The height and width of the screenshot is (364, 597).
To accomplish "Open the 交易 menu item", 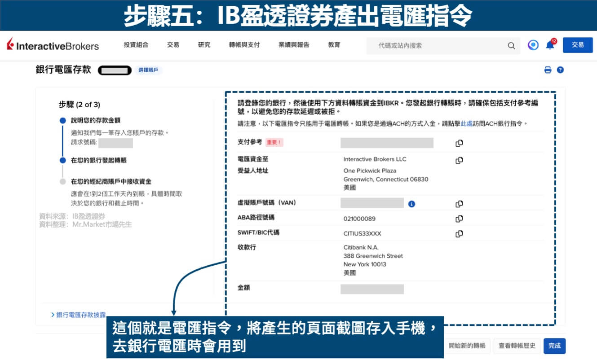I will 173,45.
